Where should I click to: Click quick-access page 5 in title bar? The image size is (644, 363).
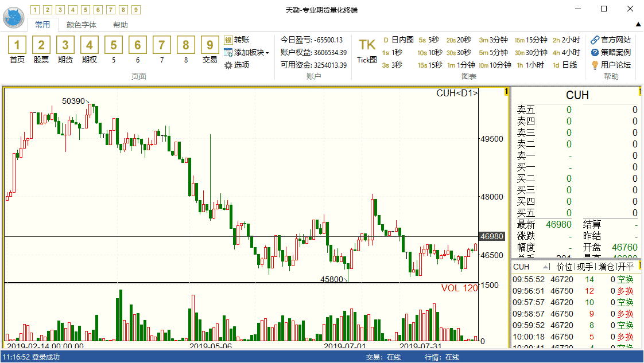coord(86,10)
